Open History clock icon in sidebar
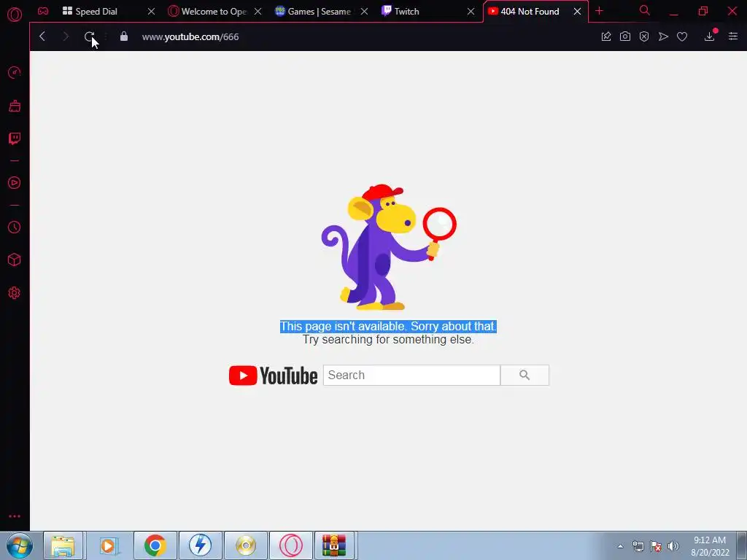The image size is (747, 560). click(x=15, y=227)
